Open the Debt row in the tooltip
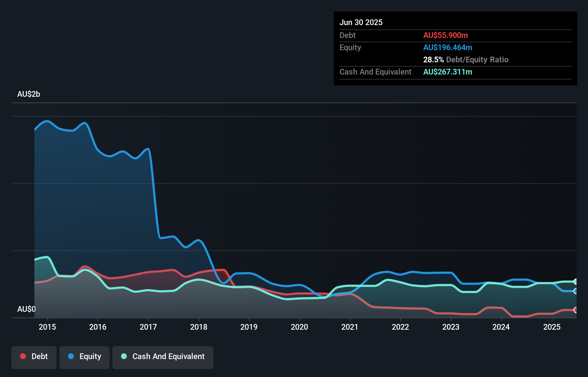The width and height of the screenshot is (588, 377). click(347, 35)
